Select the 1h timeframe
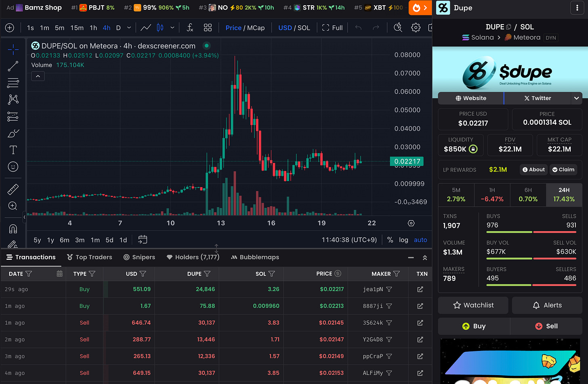 (x=93, y=28)
